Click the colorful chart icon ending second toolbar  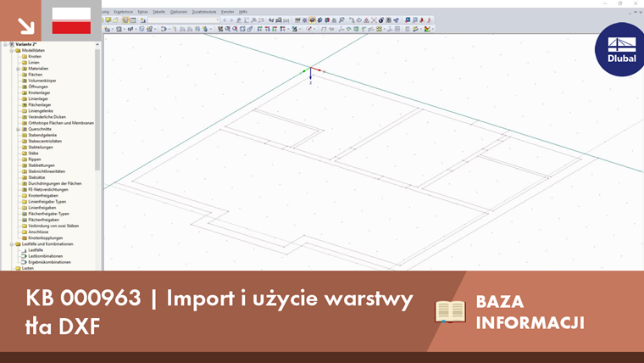coord(428,29)
